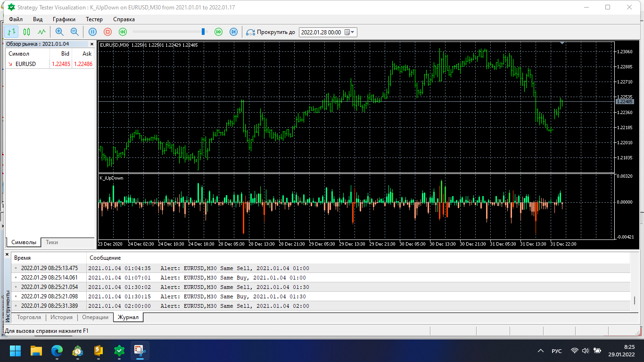
Task: Click the fast forward speed button
Action: pos(218,32)
